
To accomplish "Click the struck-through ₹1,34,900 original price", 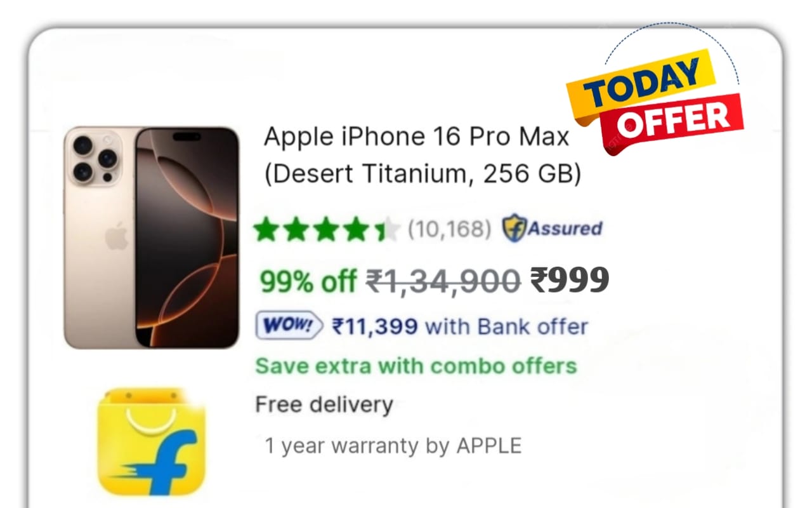I will pos(443,281).
